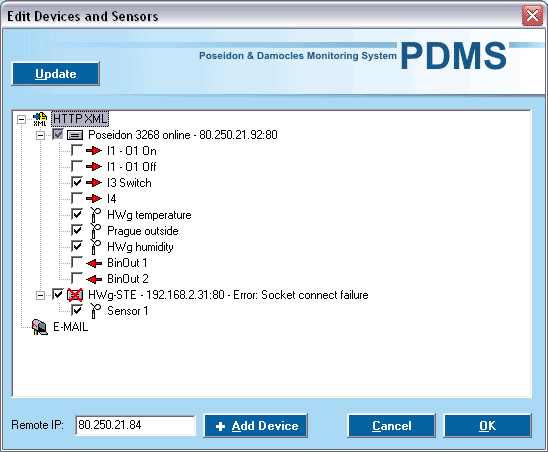Enable the BinOut 1 checkbox
548x452 pixels.
[77, 262]
